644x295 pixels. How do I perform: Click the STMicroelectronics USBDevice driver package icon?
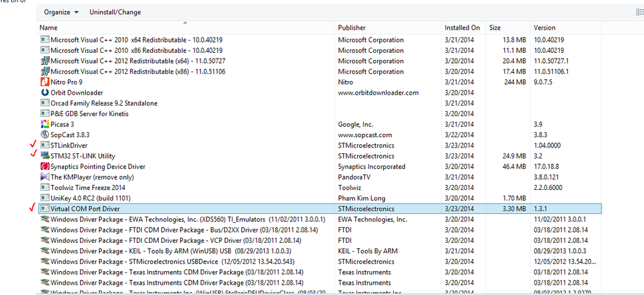(x=44, y=262)
